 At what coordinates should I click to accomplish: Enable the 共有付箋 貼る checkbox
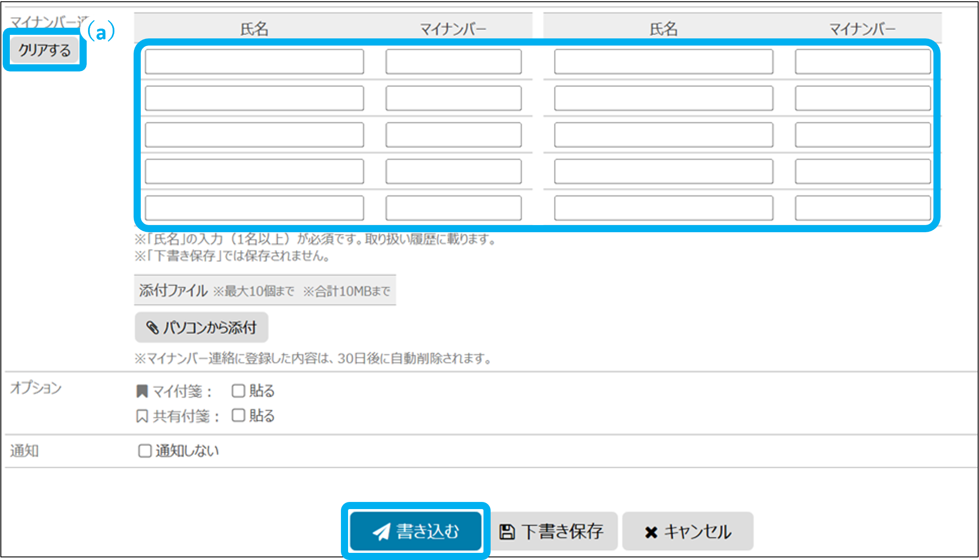pyautogui.click(x=238, y=415)
